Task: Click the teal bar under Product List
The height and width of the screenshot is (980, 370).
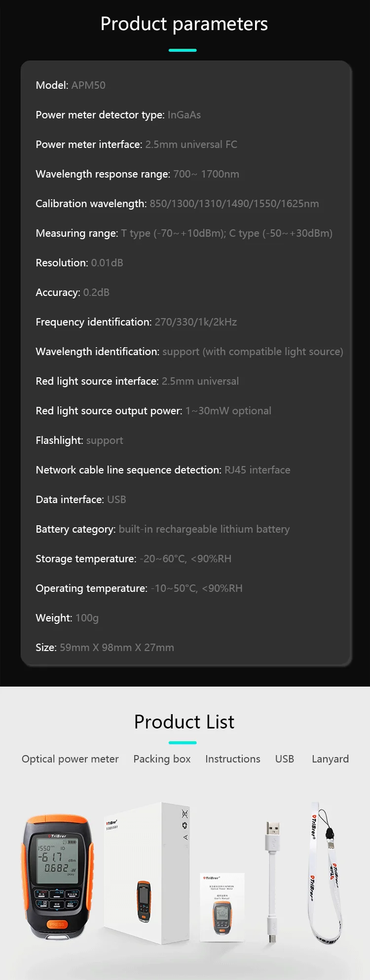Action: (183, 742)
